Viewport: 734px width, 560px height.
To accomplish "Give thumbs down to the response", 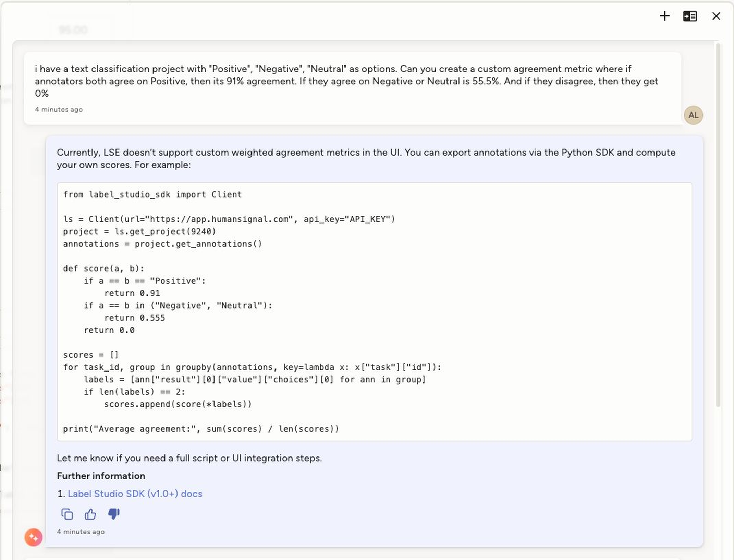I will pos(113,514).
